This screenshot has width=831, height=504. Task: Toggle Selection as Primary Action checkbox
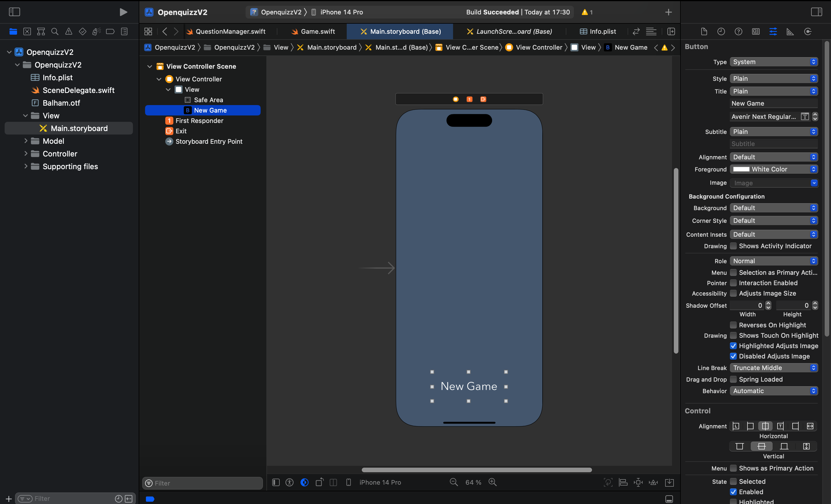coord(733,272)
